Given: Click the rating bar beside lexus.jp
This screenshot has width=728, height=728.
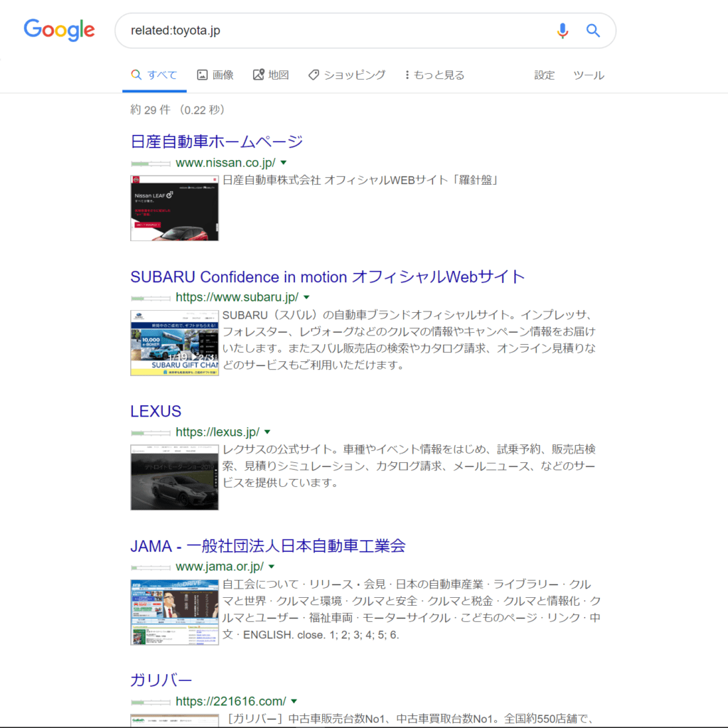Looking at the screenshot, I should point(151,433).
